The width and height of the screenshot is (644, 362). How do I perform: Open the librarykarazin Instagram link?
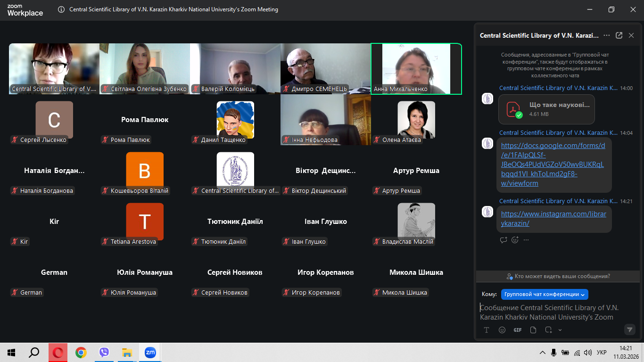point(553,219)
